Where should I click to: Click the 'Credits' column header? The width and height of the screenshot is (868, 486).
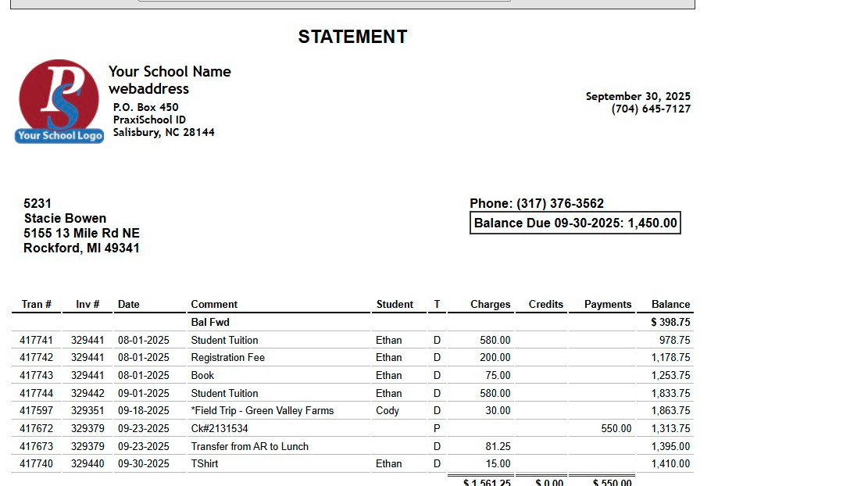[x=546, y=305]
